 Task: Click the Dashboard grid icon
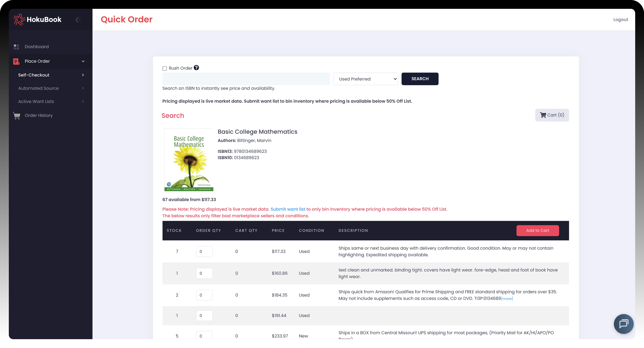(x=16, y=47)
